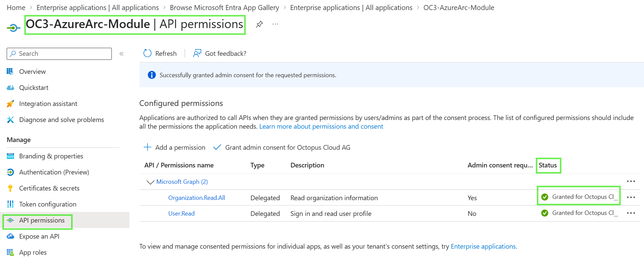This screenshot has width=644, height=259.
Task: Select Certificates & secrets
Action: point(49,188)
